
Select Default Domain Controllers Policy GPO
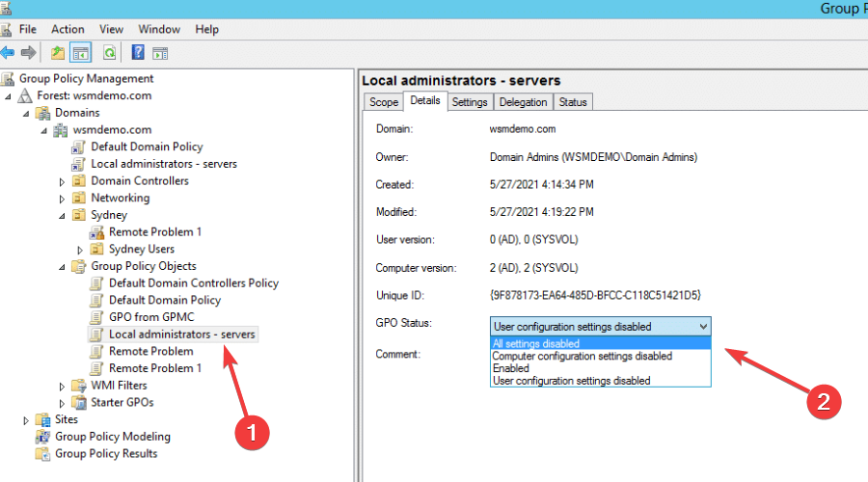tap(193, 283)
